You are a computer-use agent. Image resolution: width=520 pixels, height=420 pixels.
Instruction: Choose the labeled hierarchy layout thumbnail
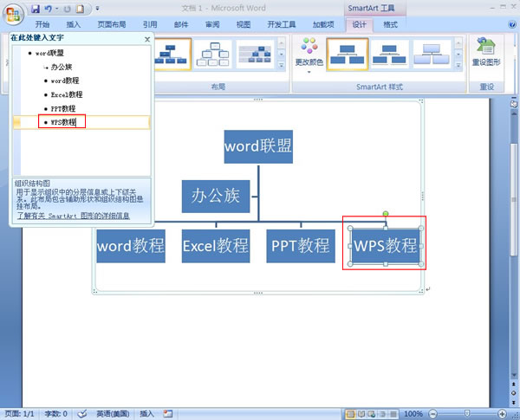point(255,54)
